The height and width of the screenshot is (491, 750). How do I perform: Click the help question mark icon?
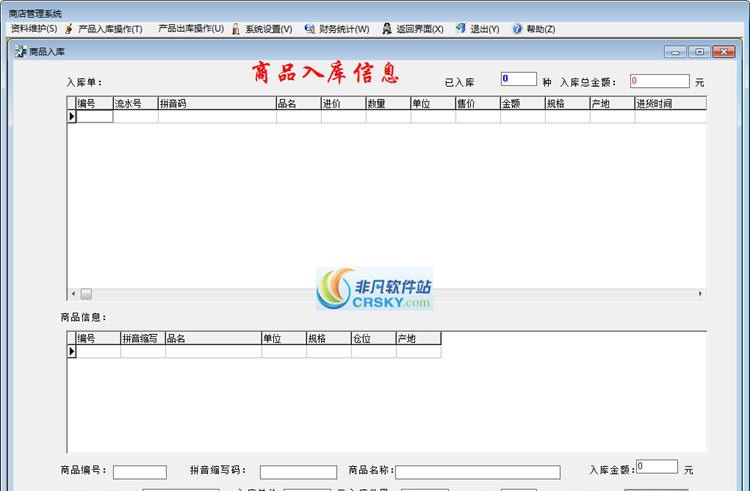point(517,29)
